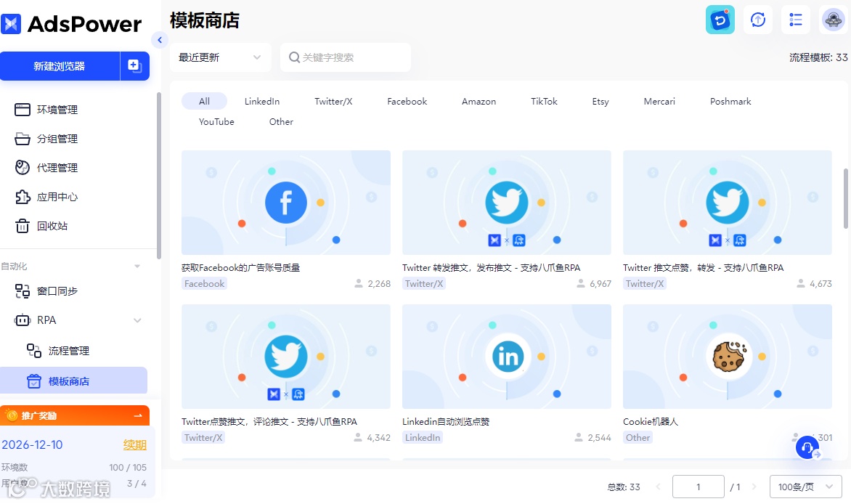Open the 最近更新 sort dropdown

tap(220, 57)
